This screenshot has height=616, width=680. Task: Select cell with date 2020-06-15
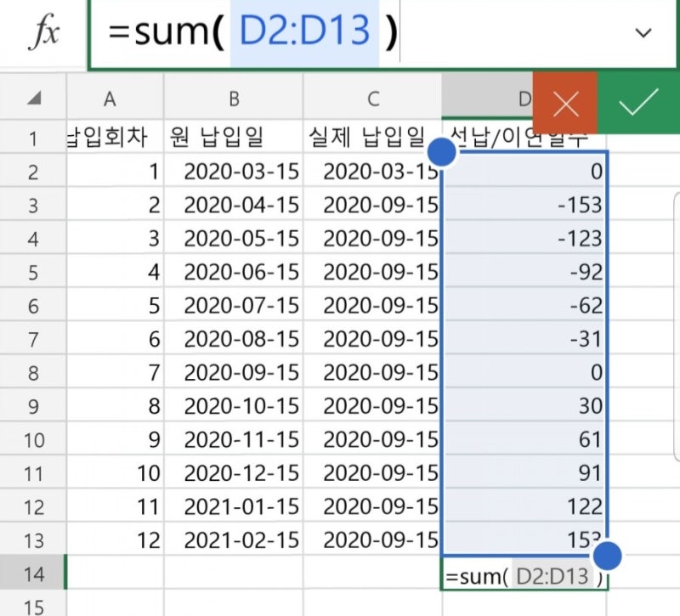(234, 272)
